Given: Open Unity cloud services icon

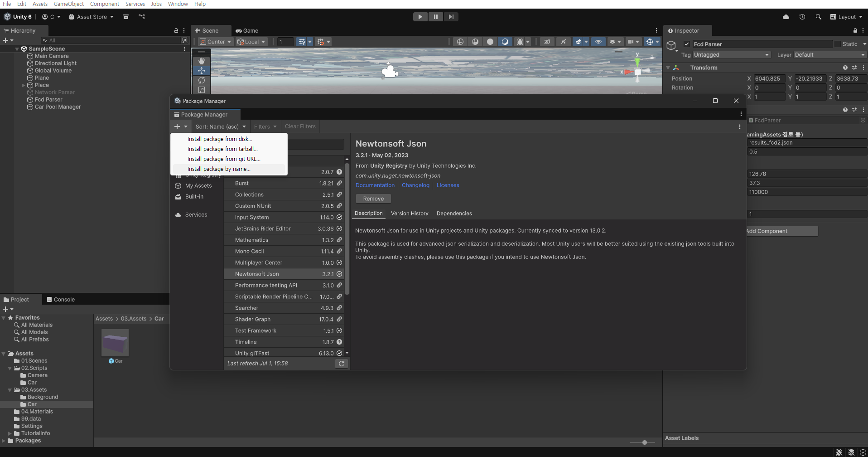Looking at the screenshot, I should point(786,17).
